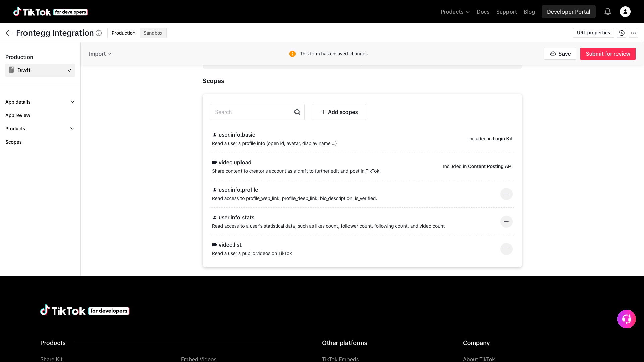Click the user.info.stats scope name
644x362 pixels.
(x=236, y=217)
